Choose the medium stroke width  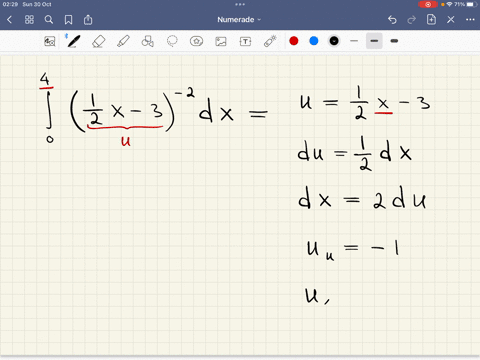(x=374, y=41)
